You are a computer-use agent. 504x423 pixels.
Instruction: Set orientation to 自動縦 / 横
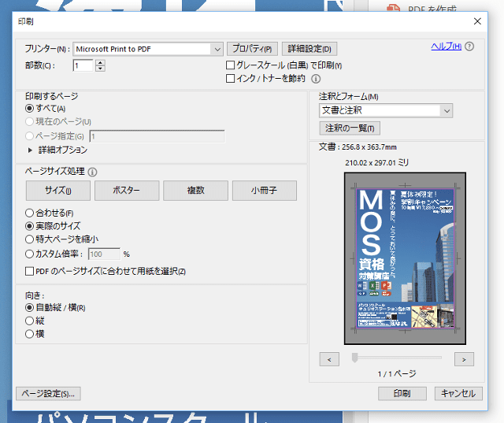point(29,308)
